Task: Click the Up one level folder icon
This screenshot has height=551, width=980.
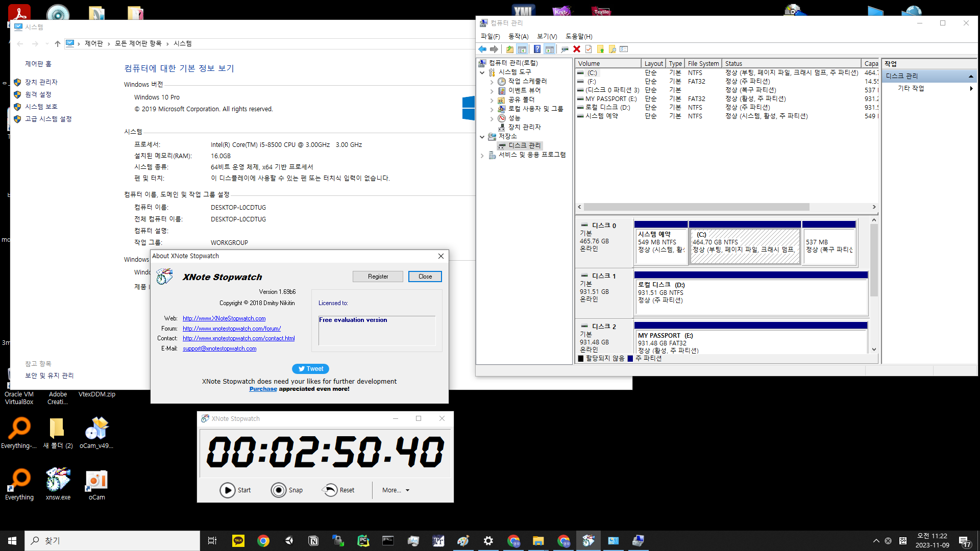Action: point(509,49)
